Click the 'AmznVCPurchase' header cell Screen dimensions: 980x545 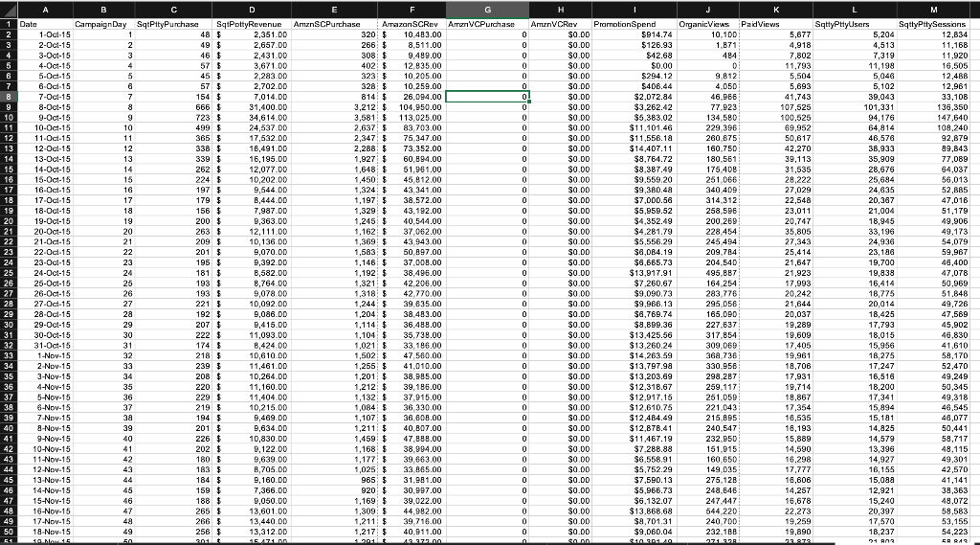click(487, 24)
